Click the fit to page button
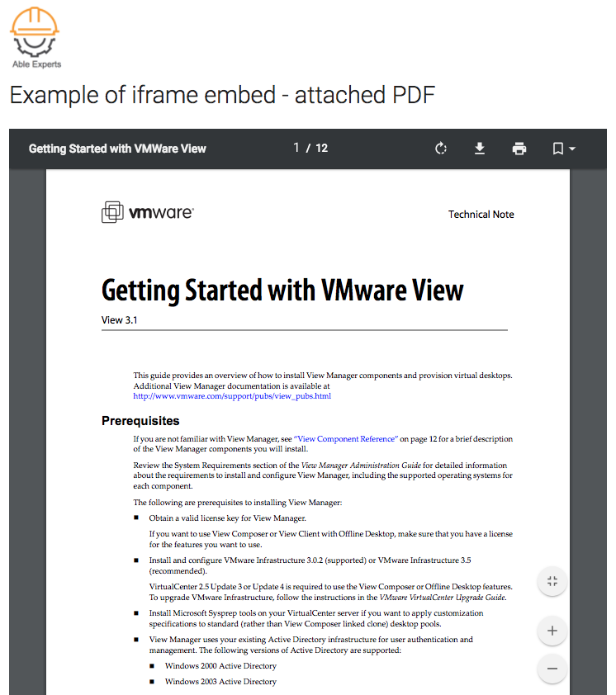 coord(552,581)
